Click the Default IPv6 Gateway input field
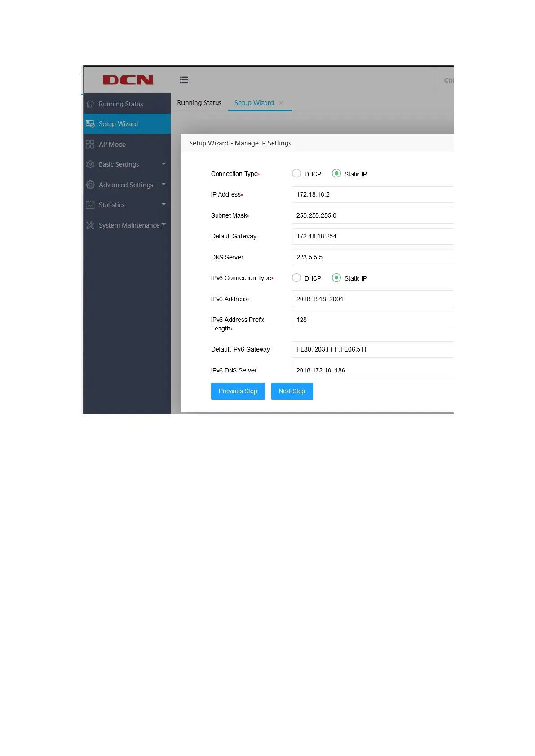Image resolution: width=535 pixels, height=756 pixels. pyautogui.click(x=372, y=349)
